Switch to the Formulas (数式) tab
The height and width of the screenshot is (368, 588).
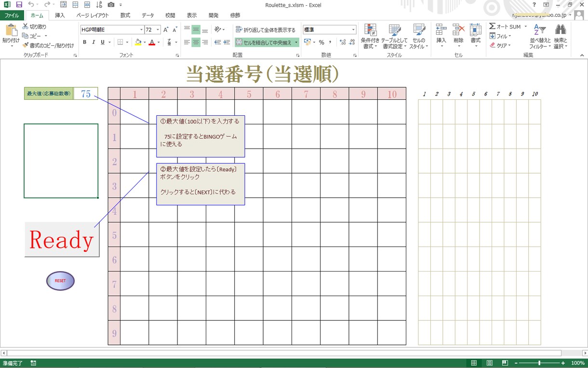[125, 15]
